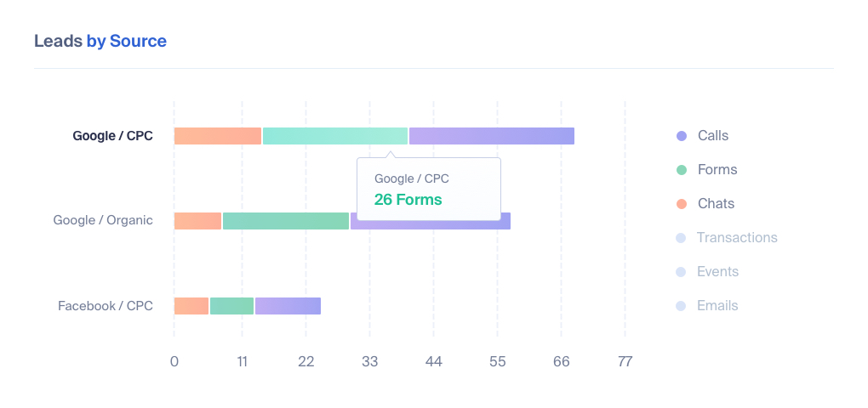The width and height of the screenshot is (868, 408).
Task: Select Google / Organic green Forms bar
Action: click(286, 221)
